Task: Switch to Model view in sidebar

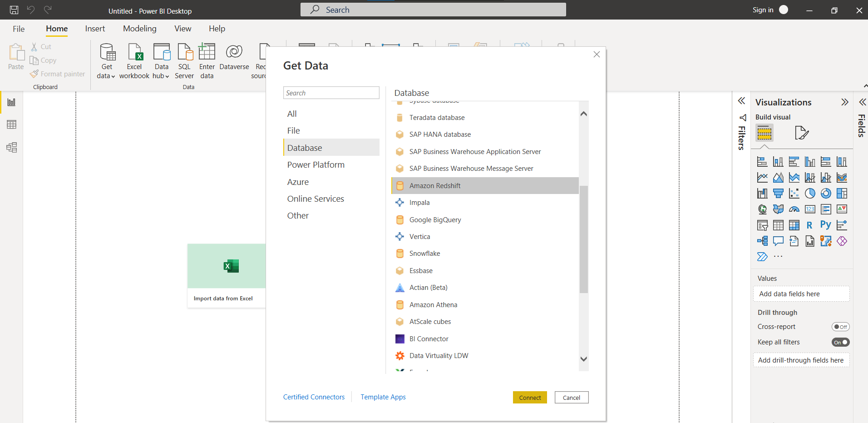Action: tap(11, 147)
